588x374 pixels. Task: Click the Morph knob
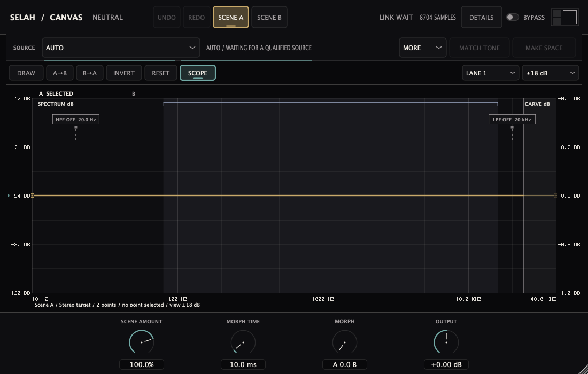[345, 342]
